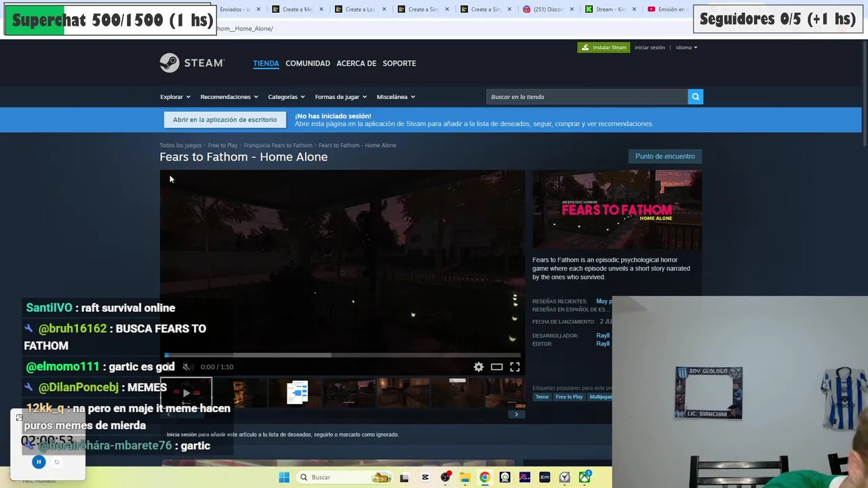Open Windows Start menu

pyautogui.click(x=284, y=477)
